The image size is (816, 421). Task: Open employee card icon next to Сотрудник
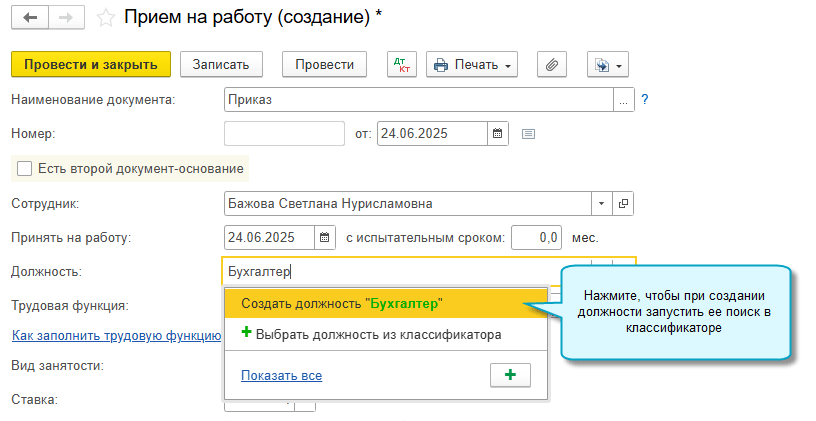(623, 203)
